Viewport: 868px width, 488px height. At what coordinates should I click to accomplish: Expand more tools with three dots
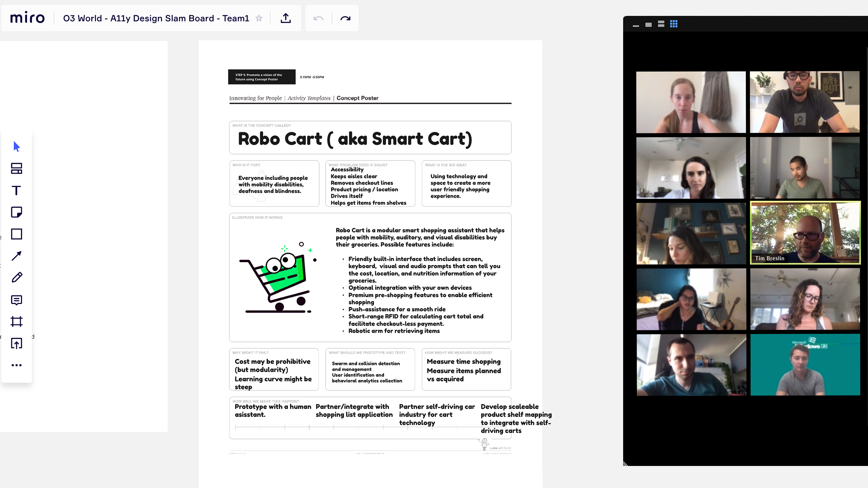click(16, 365)
